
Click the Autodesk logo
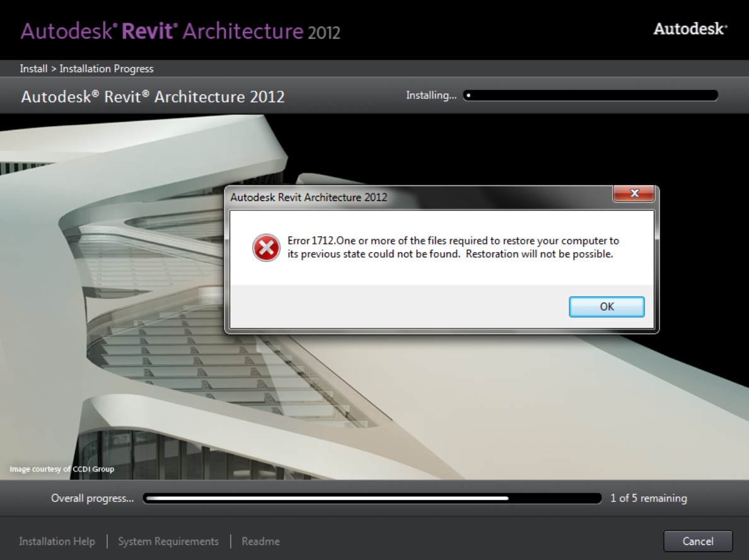(690, 29)
